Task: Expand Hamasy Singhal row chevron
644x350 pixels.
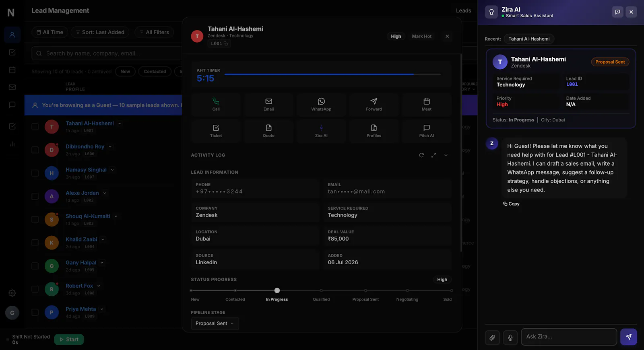Action: pos(112,170)
